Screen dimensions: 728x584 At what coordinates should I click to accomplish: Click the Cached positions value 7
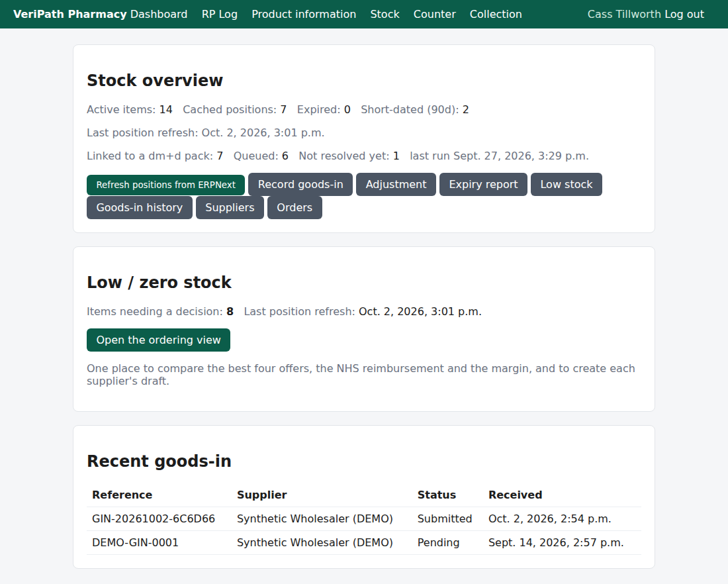283,110
